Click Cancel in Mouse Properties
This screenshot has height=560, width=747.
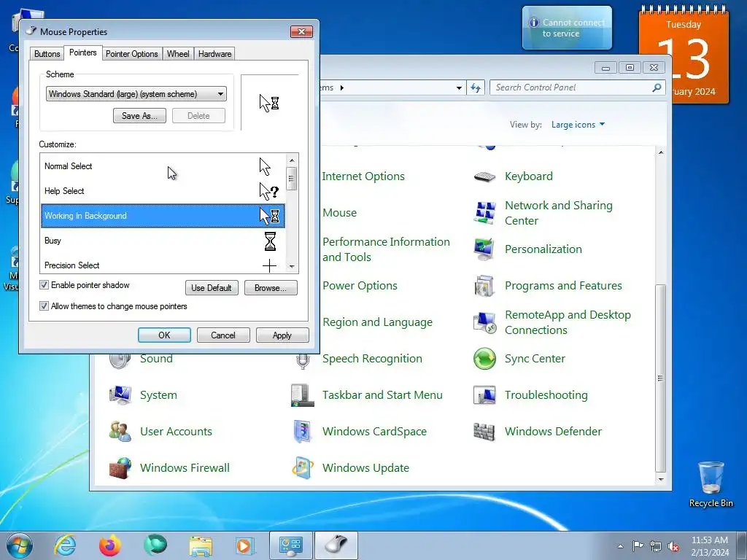(223, 335)
